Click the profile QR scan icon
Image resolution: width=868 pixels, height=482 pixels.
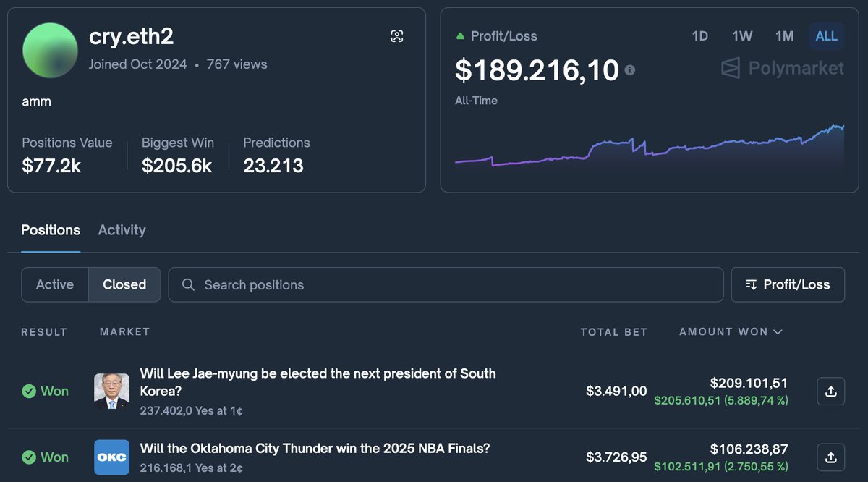(397, 35)
